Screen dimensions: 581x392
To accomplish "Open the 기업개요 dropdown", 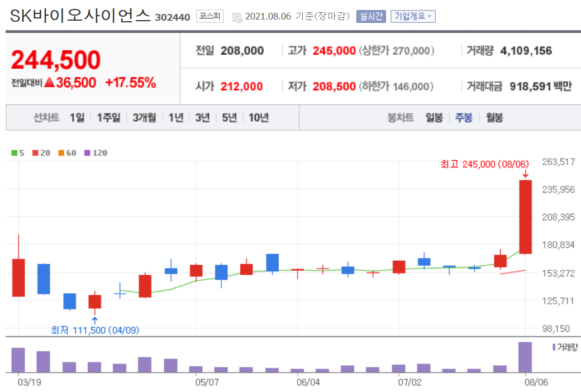I will [x=413, y=16].
